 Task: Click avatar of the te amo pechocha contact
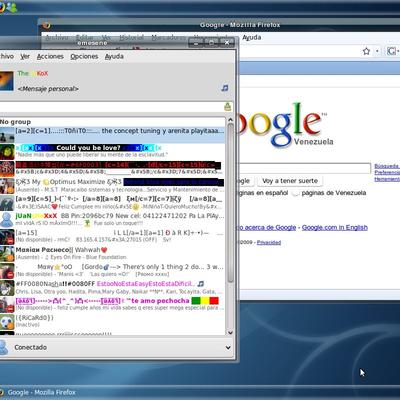(x=7, y=304)
